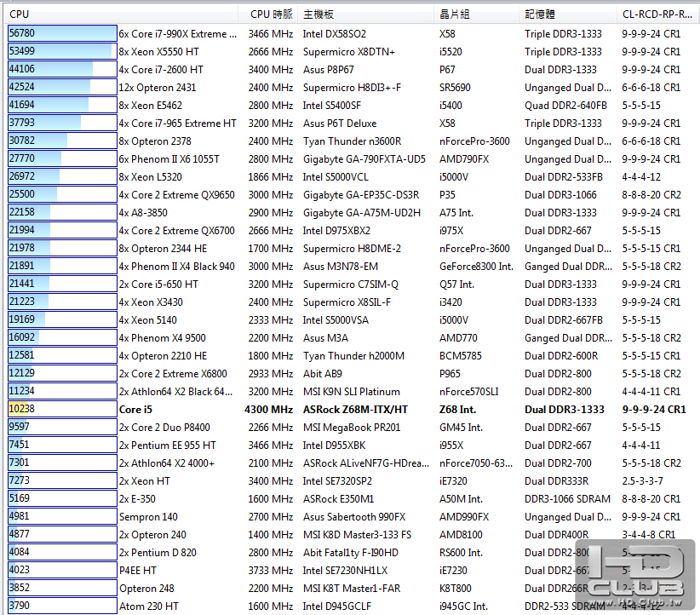Select row 4x Opteron 2210 HE
Image resolution: width=700 pixels, height=615 pixels.
click(353, 355)
